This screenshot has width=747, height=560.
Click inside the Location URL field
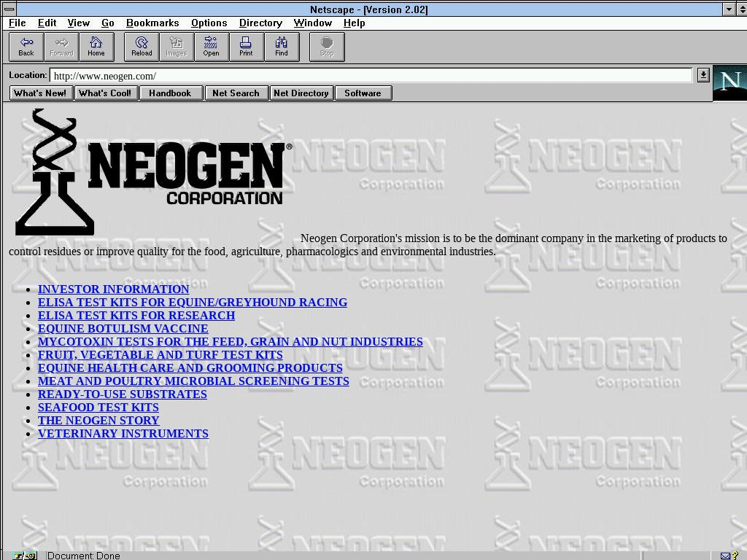tap(365, 76)
